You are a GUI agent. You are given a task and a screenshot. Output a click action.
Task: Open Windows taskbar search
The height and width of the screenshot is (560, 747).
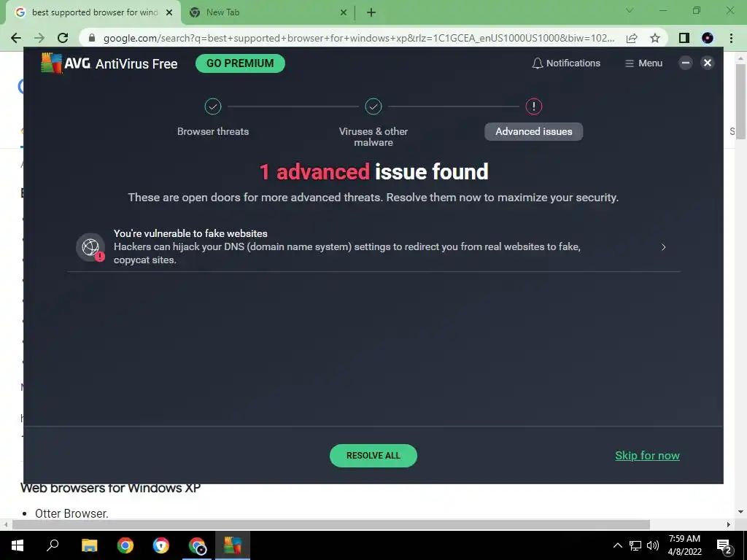(x=53, y=545)
